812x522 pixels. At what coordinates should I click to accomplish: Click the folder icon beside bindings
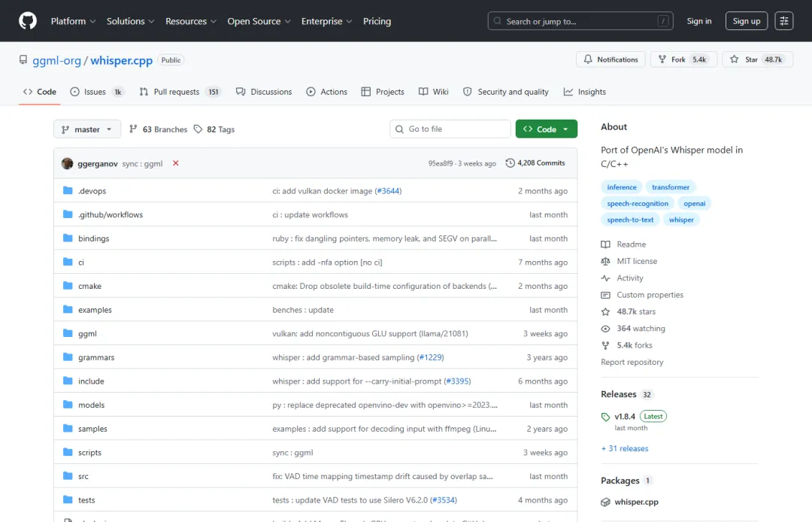pyautogui.click(x=68, y=238)
